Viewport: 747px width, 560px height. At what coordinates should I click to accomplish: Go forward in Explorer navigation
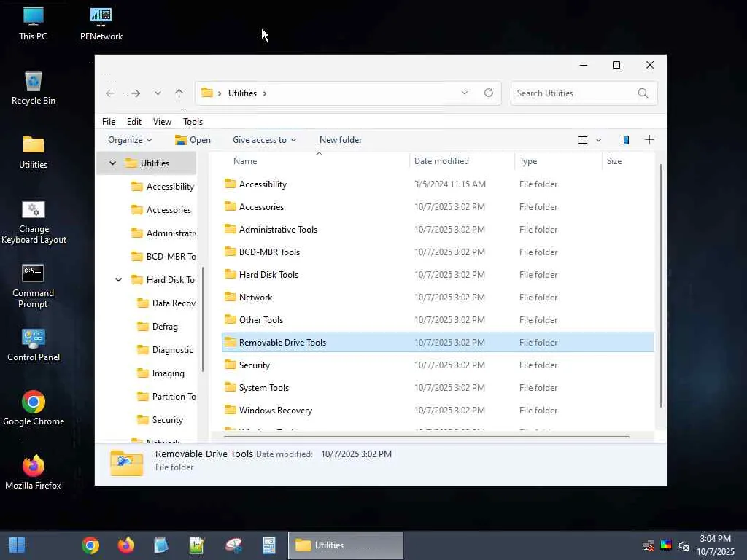pos(136,93)
